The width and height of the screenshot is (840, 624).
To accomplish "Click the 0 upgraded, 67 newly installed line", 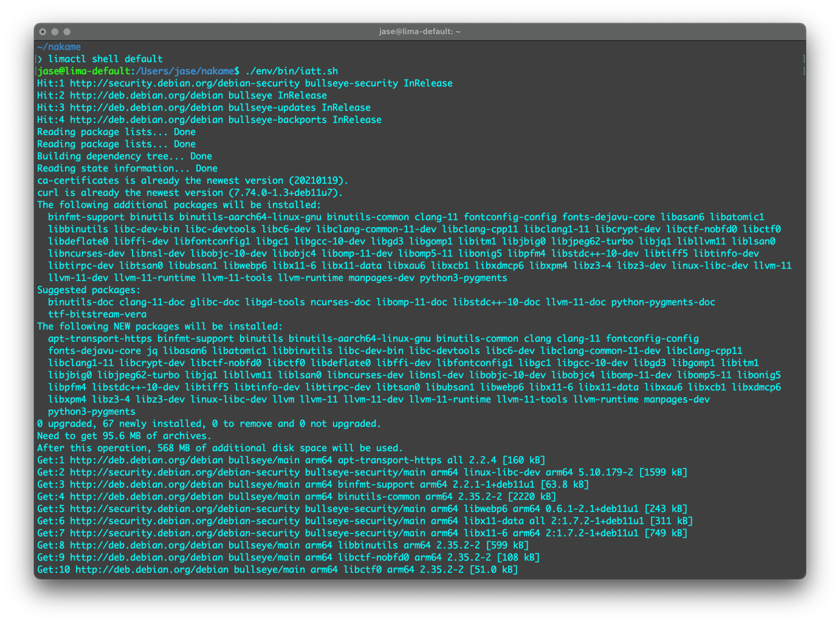I will coord(208,424).
